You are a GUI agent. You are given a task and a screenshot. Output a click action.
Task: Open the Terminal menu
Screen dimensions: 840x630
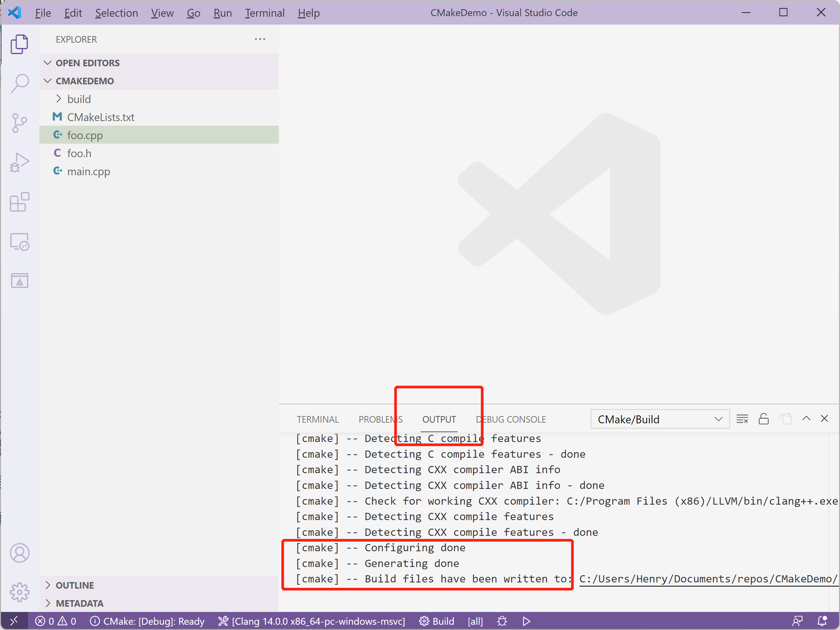tap(265, 13)
